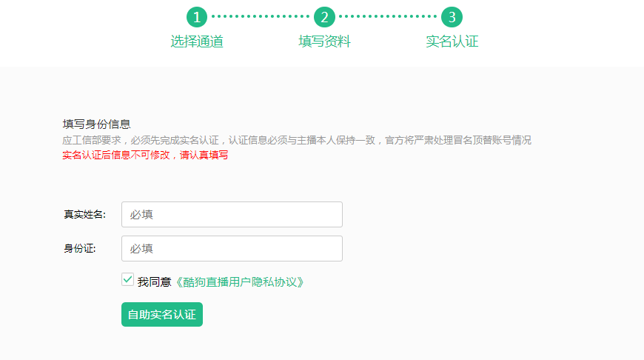This screenshot has height=360, width=644.
Task: Click the 我同意 text beside the checkbox
Action: coord(154,282)
